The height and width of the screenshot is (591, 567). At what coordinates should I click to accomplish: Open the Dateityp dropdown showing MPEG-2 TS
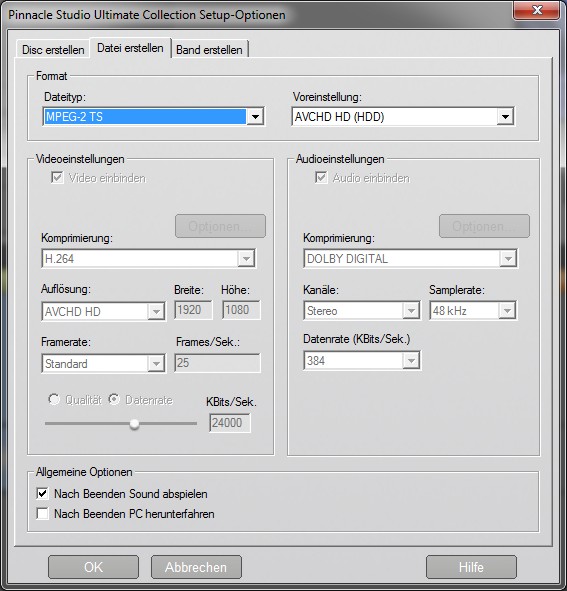coord(153,116)
